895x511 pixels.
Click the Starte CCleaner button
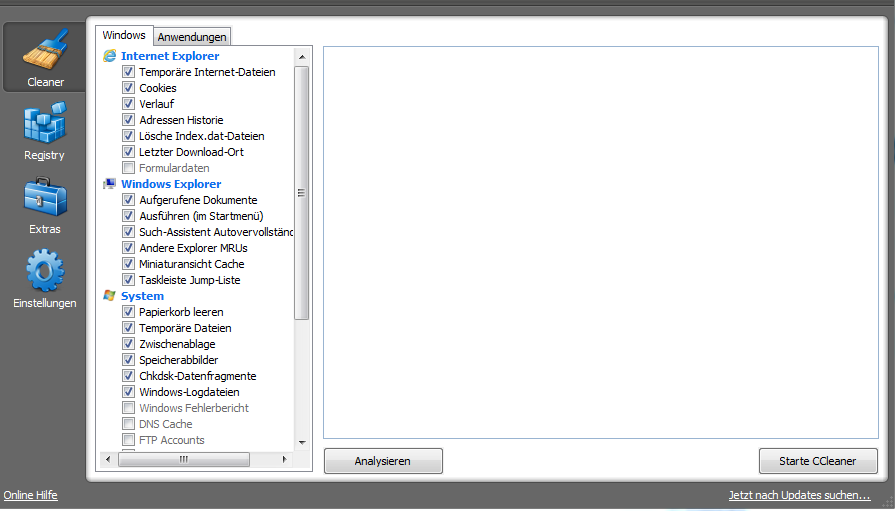click(818, 461)
